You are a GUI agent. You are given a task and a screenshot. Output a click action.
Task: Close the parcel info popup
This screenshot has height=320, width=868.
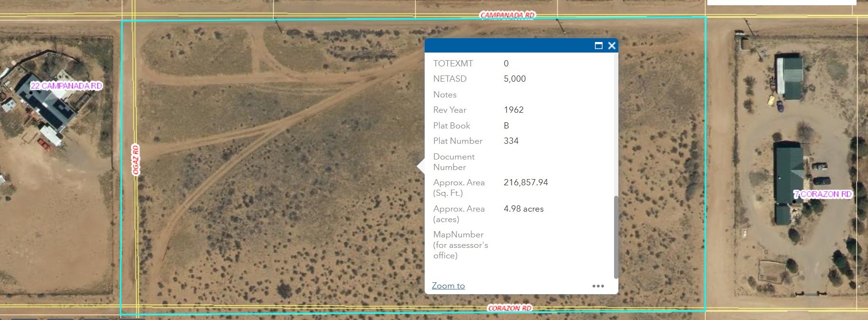tap(612, 46)
